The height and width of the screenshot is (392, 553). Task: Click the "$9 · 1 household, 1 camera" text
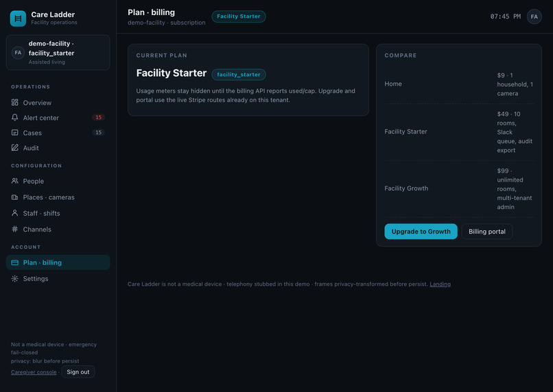515,84
